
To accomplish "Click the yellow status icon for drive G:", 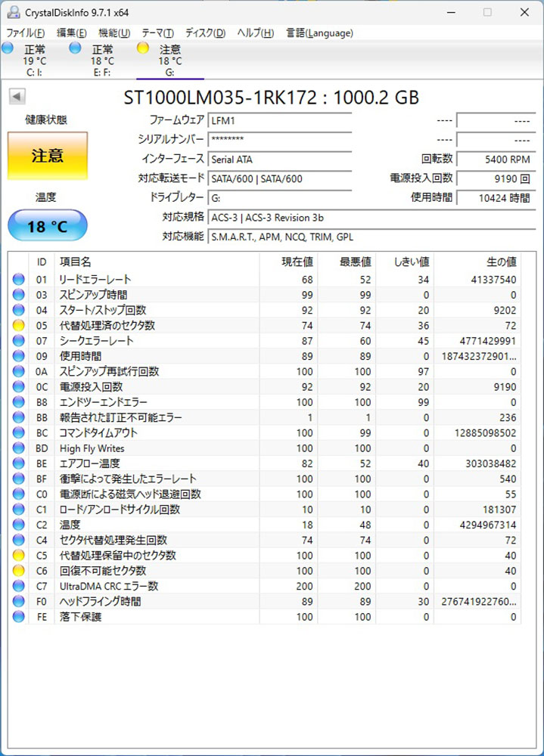I will [x=143, y=48].
